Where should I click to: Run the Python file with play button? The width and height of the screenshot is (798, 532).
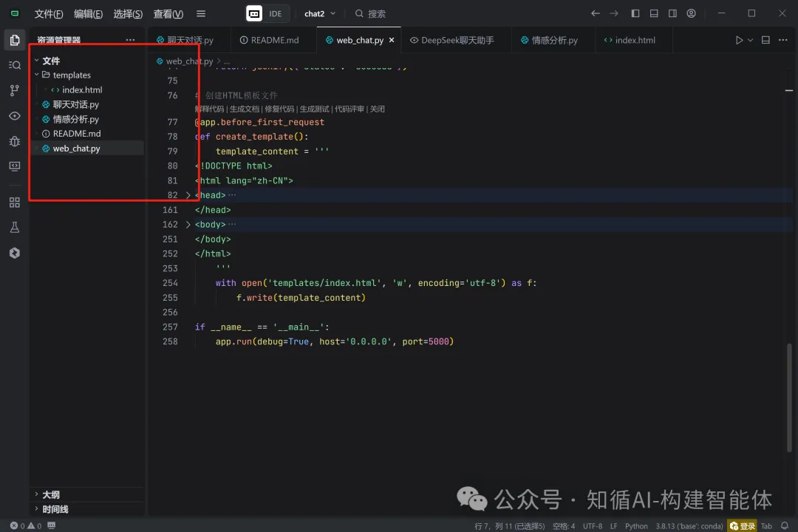coord(739,40)
